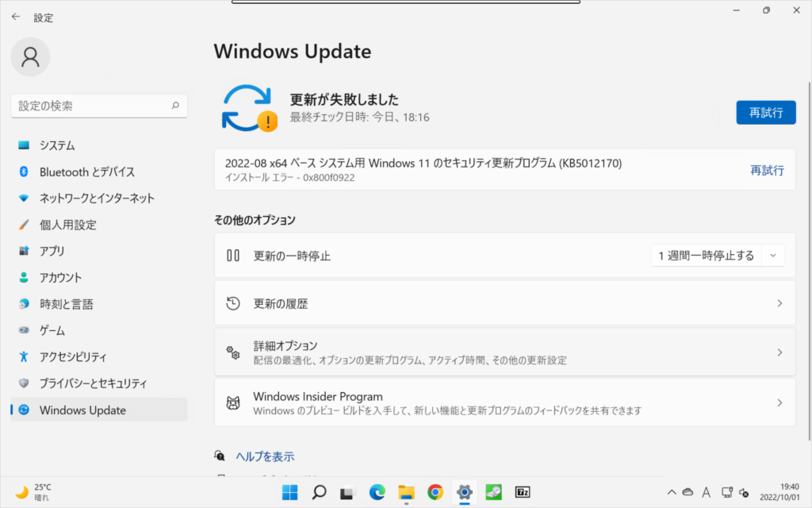Open プライバシーとセキュリティ in sidebar

[93, 383]
